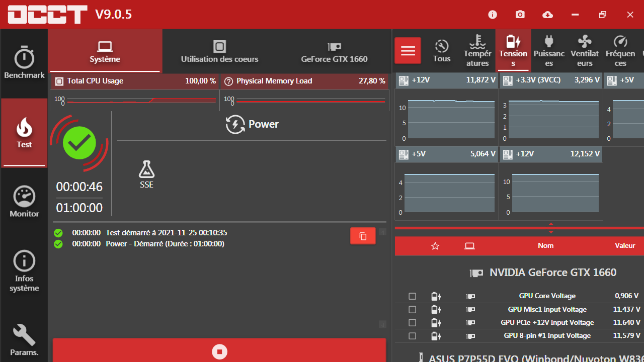Click the sensor icon on the +3.3V (3VCC) card
Viewport: 644px width, 362px height.
click(508, 80)
